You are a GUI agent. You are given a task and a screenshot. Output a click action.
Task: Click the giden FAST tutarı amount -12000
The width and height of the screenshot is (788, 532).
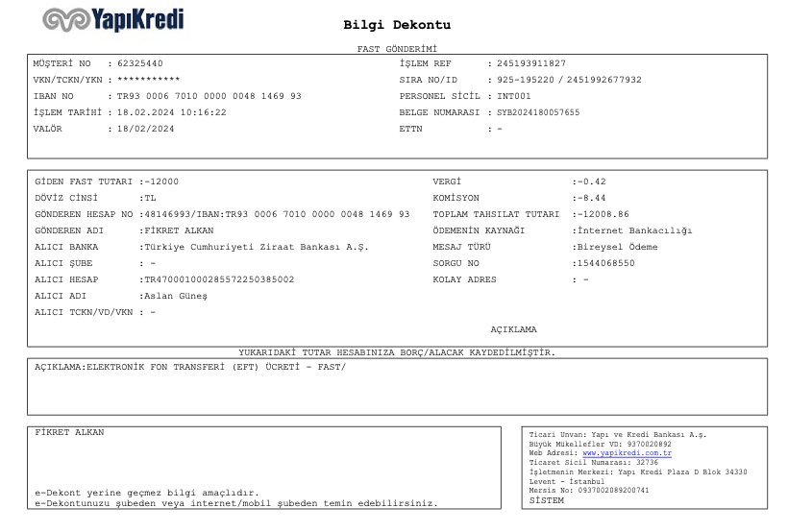click(x=160, y=181)
